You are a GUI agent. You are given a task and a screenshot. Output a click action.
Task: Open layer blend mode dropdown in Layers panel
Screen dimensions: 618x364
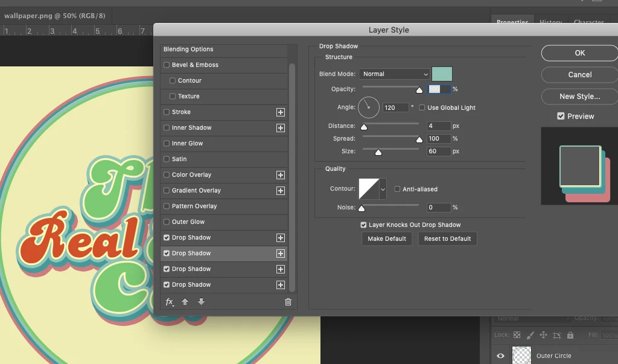pos(532,318)
